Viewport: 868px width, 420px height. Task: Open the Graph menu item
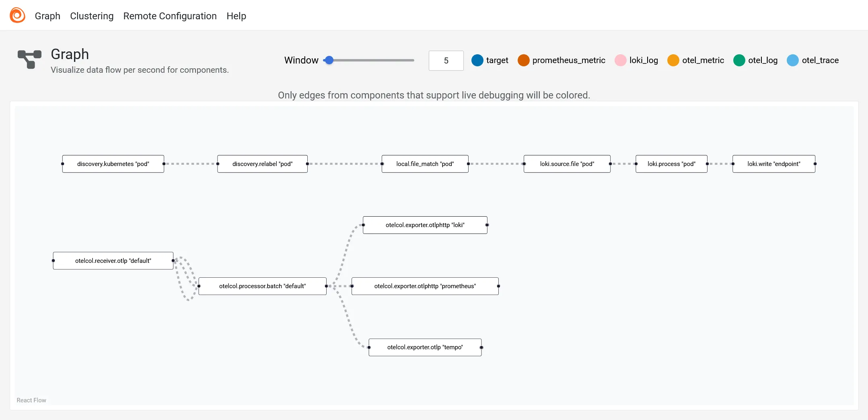(47, 16)
